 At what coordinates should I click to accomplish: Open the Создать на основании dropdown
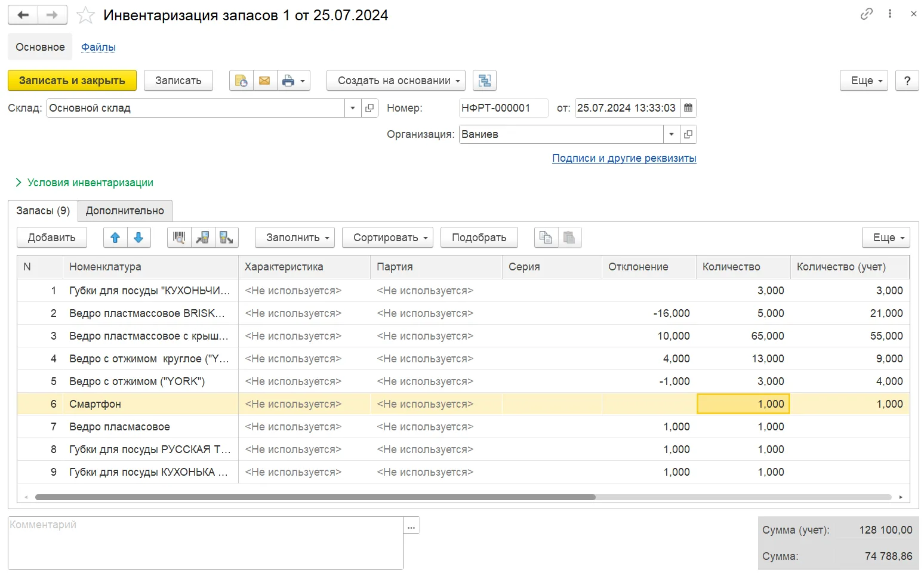coord(396,81)
